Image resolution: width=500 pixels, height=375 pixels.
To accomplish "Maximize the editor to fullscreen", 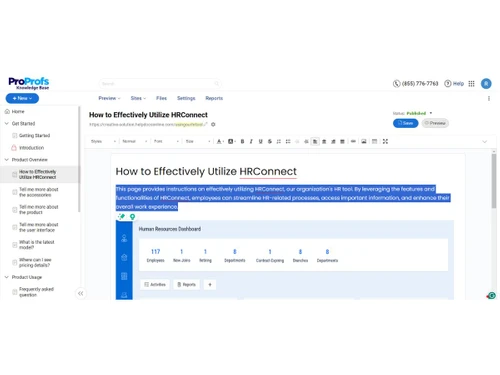I will 385,141.
